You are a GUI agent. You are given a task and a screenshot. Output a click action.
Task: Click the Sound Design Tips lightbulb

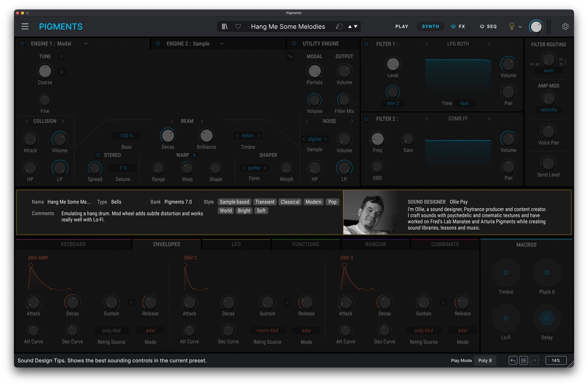pos(512,26)
